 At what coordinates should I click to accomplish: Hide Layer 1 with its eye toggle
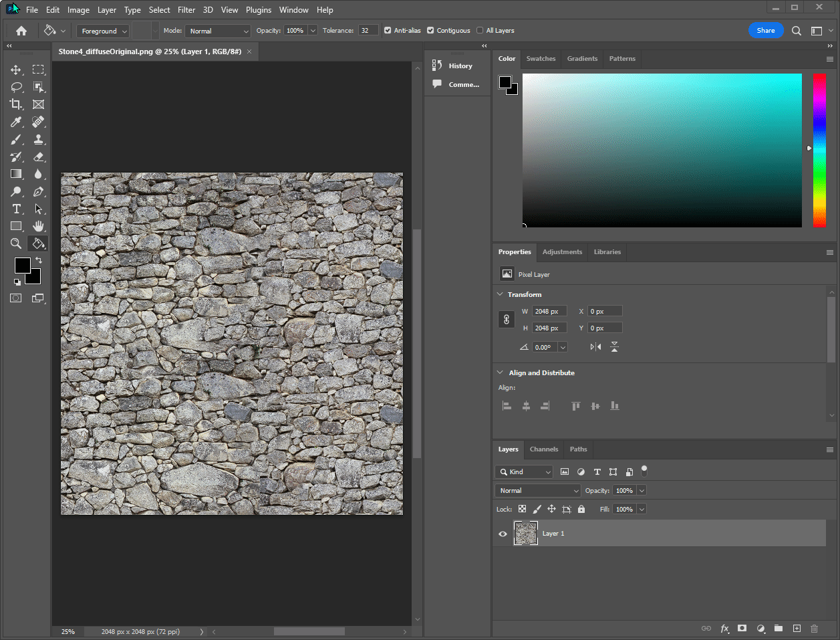pos(502,533)
